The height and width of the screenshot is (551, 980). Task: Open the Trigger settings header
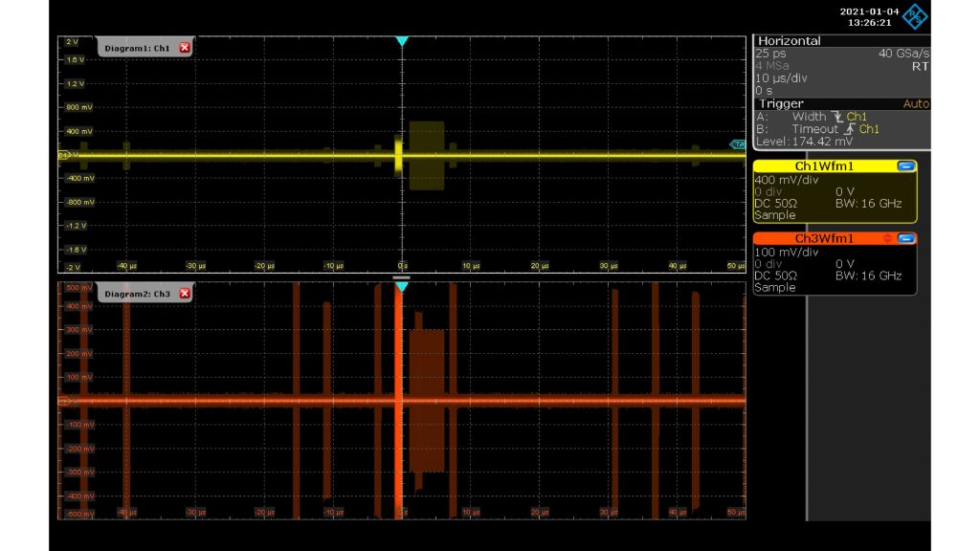pyautogui.click(x=782, y=103)
